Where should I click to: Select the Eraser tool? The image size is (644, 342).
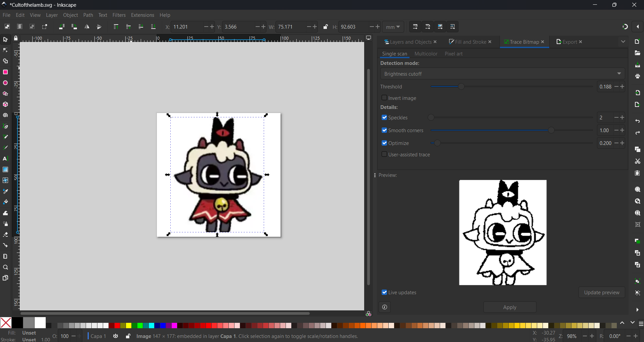(x=5, y=234)
